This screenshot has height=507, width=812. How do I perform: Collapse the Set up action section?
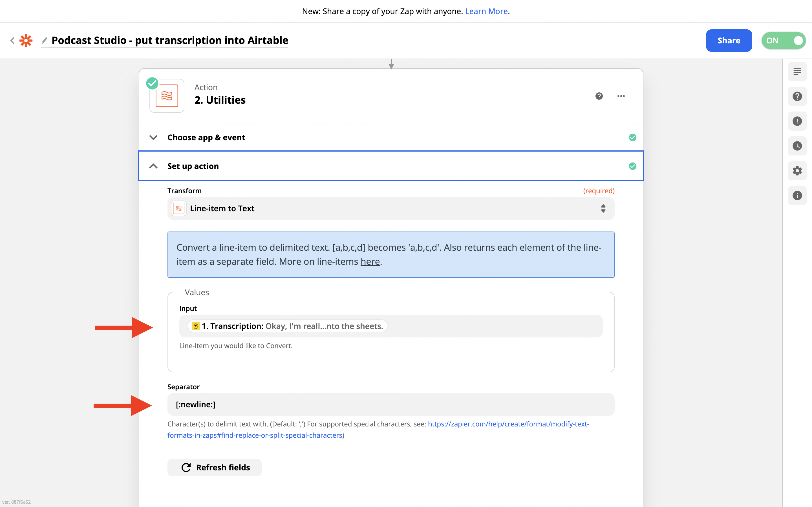click(153, 166)
